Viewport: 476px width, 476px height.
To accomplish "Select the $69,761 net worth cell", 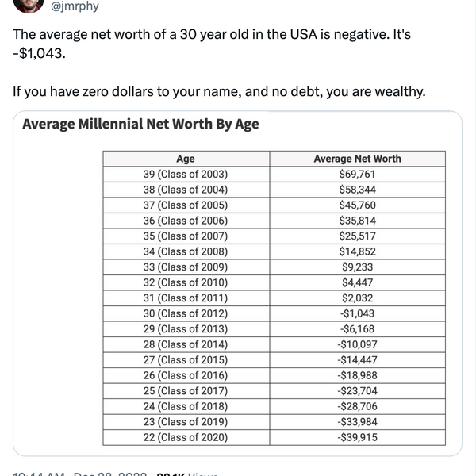I will (357, 175).
